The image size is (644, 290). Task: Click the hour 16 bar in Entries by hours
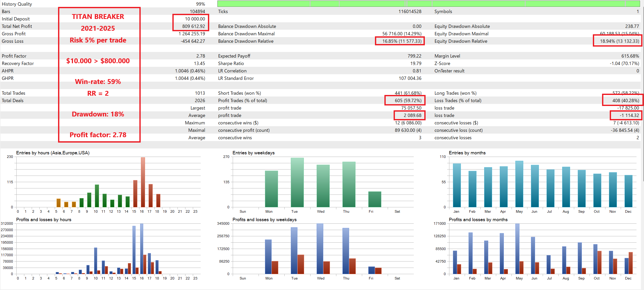coord(143,182)
